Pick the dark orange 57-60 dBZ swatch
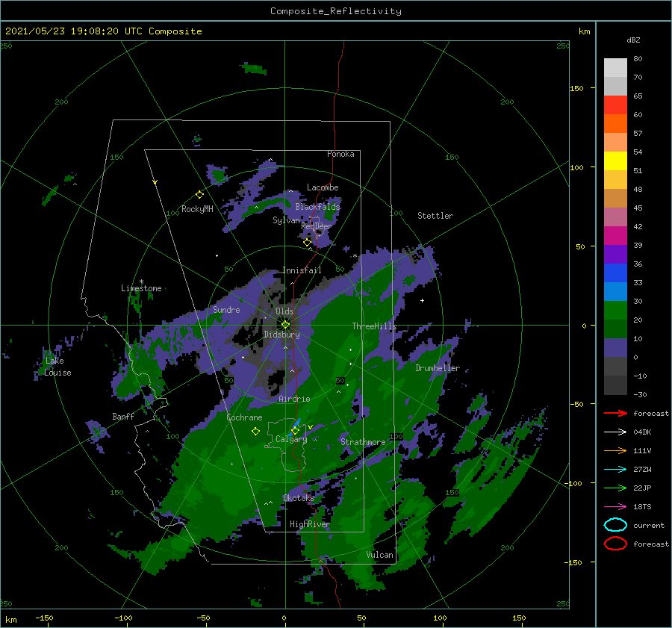Screen dimensions: 672x628 tap(615, 124)
